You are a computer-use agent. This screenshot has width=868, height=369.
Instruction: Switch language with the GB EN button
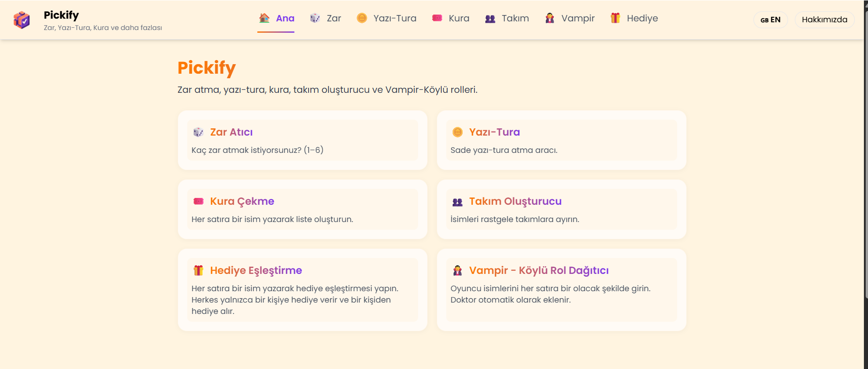click(770, 20)
